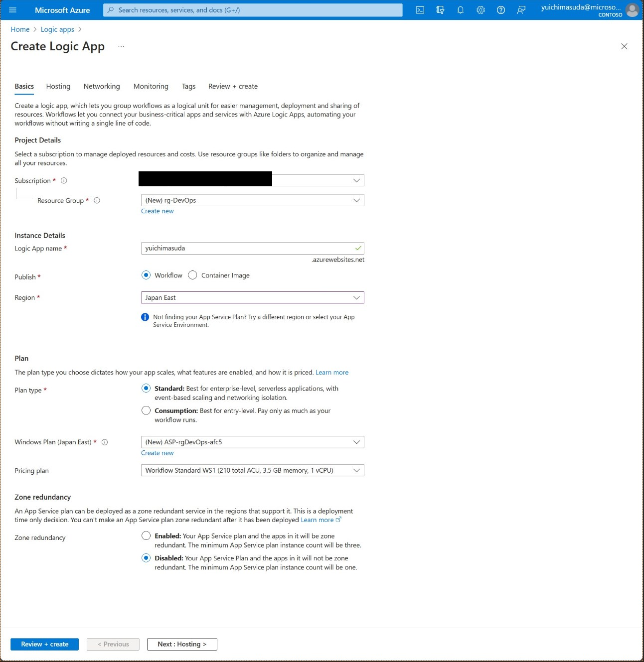
Task: Focus the search resources box
Action: point(253,10)
